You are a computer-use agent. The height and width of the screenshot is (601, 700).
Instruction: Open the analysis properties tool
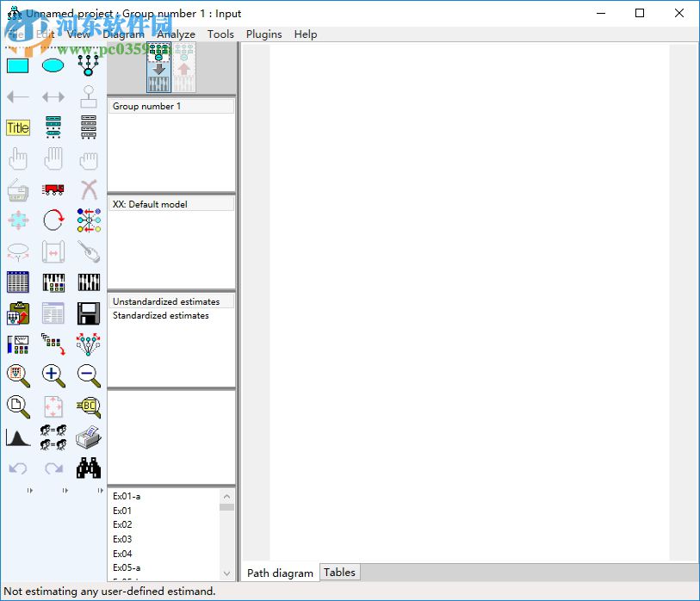tap(53, 282)
